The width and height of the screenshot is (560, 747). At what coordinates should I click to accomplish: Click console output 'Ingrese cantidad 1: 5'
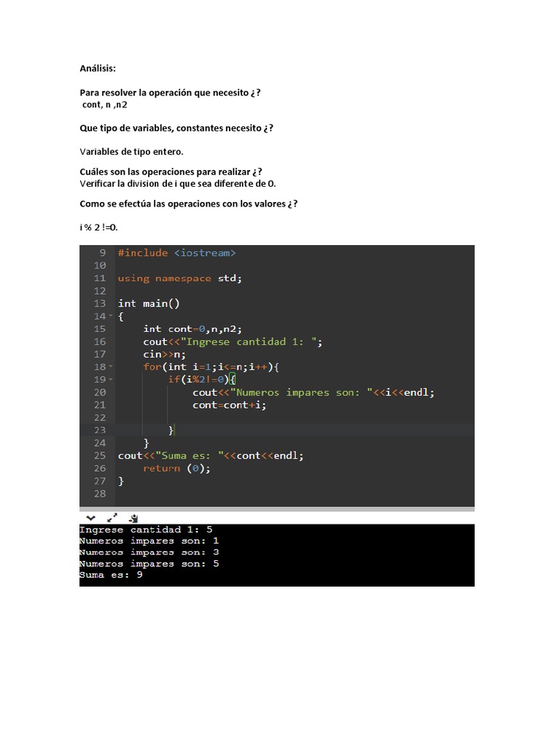(146, 530)
